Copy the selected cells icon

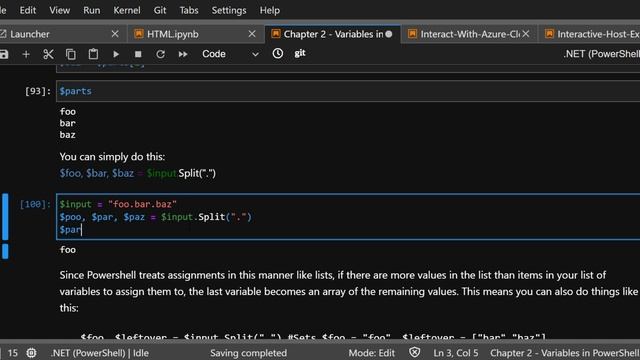[71, 54]
